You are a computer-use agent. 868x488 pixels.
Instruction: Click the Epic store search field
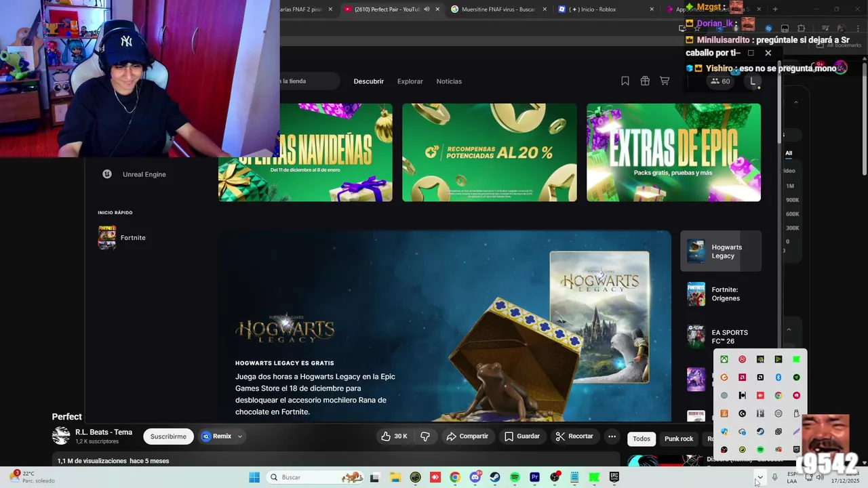click(x=309, y=81)
